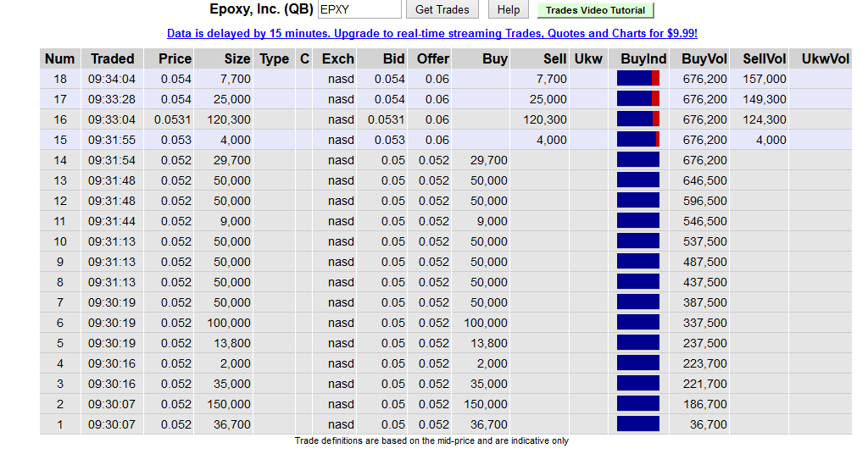Select the 150,000 size cell in row 2
The width and height of the screenshot is (868, 454).
point(229,404)
